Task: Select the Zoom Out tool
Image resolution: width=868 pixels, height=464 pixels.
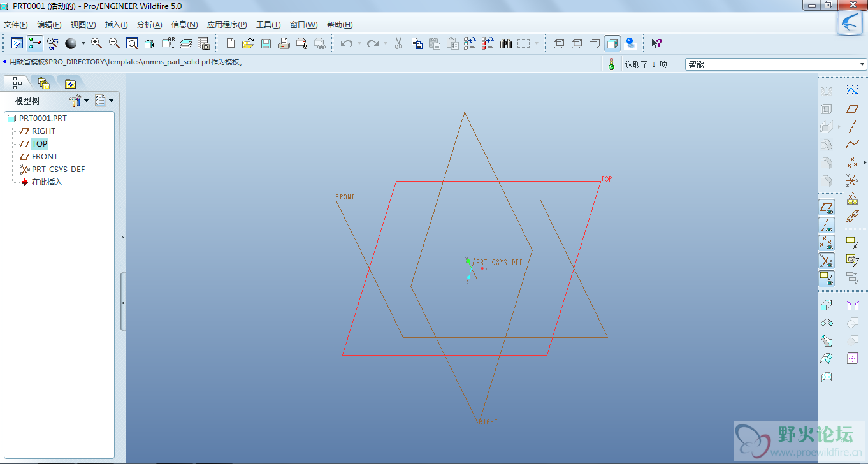Action: 115,43
